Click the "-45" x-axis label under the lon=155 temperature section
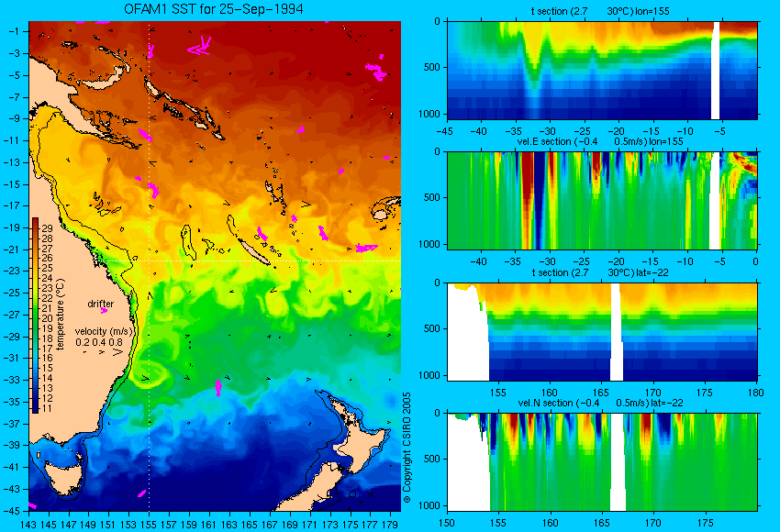This screenshot has width=780, height=532. click(444, 131)
